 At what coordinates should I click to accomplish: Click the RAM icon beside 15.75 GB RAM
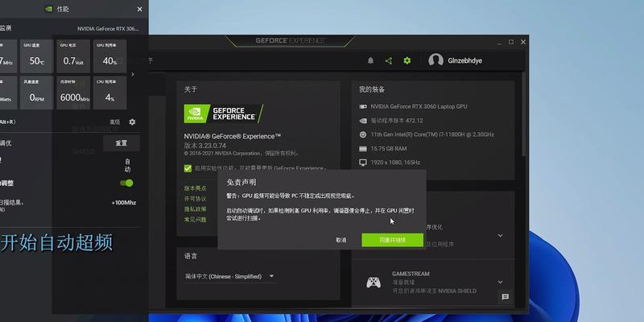tap(363, 149)
